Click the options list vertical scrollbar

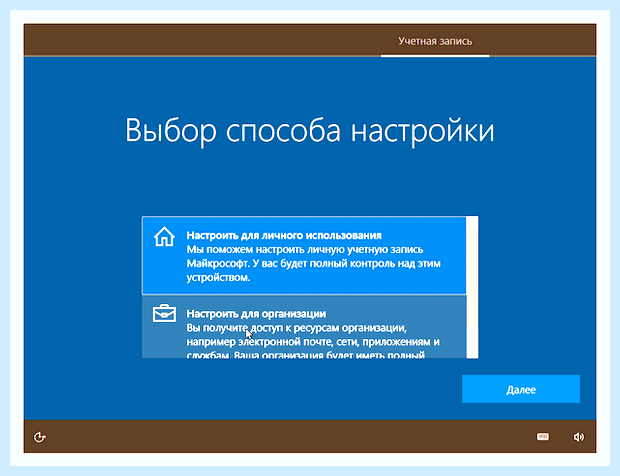(x=472, y=287)
